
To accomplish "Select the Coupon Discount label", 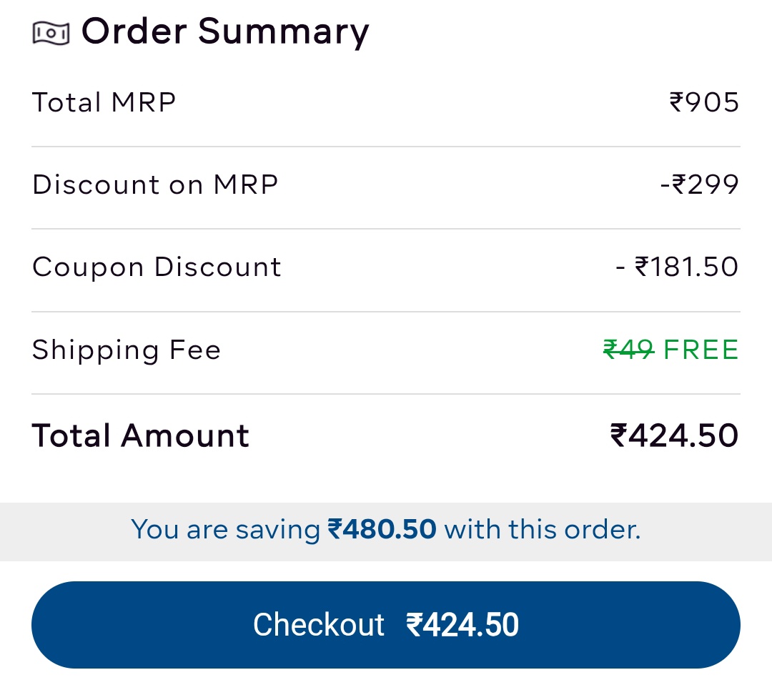I will (x=157, y=267).
